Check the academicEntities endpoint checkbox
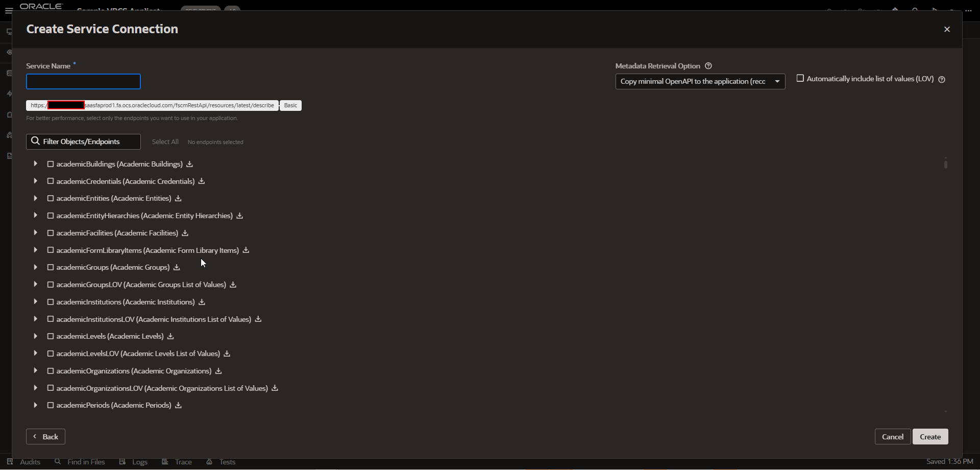980x470 pixels. 51,198
